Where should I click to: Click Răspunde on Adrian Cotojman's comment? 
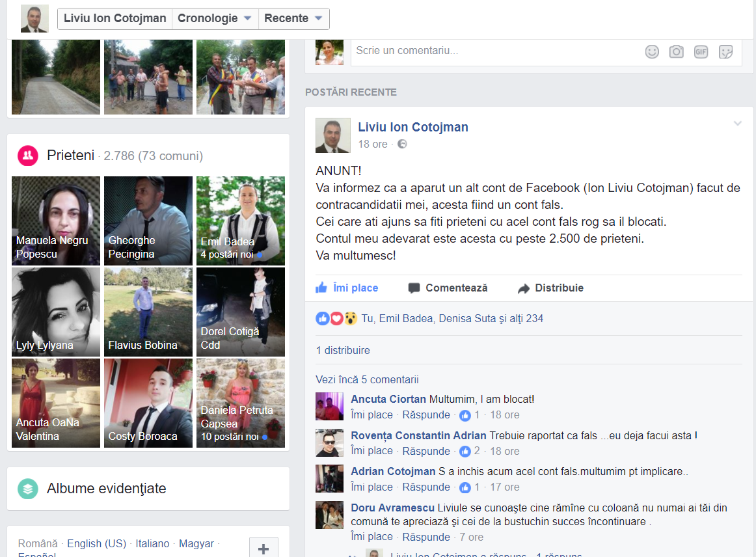point(426,487)
